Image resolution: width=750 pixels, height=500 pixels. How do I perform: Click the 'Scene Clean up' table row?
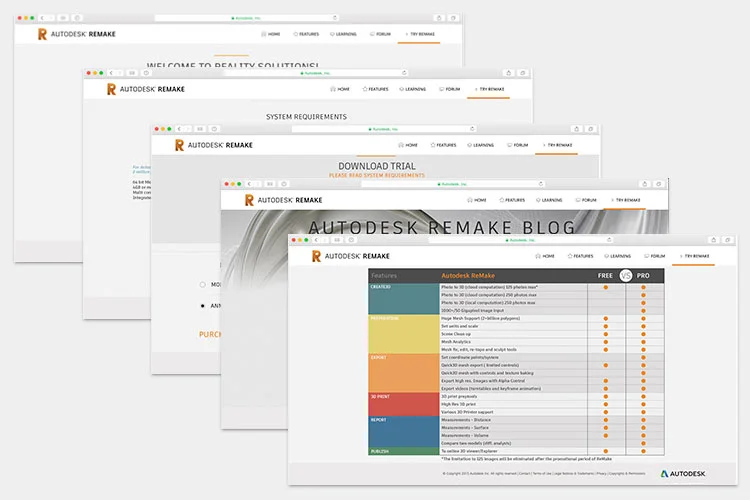pyautogui.click(x=552, y=334)
